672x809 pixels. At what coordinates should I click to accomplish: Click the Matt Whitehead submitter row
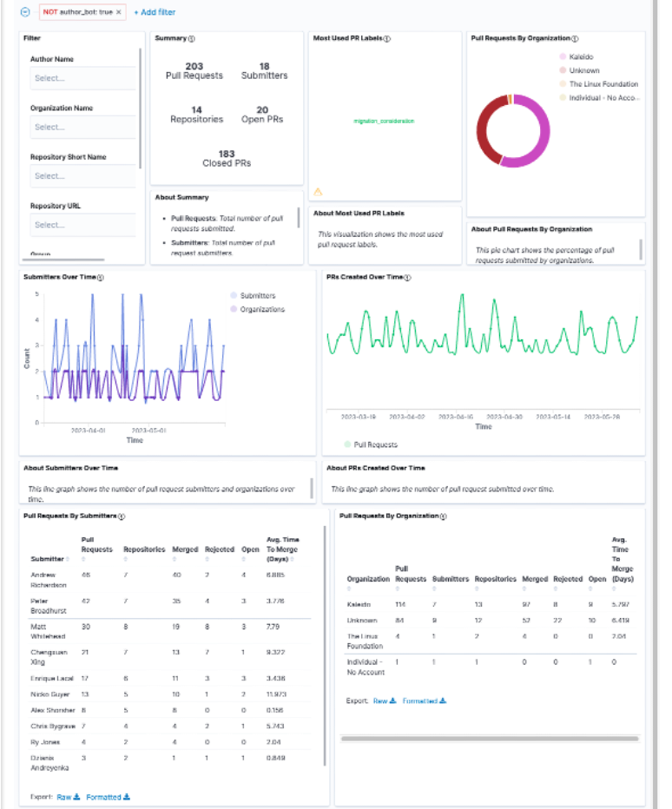(x=170, y=632)
